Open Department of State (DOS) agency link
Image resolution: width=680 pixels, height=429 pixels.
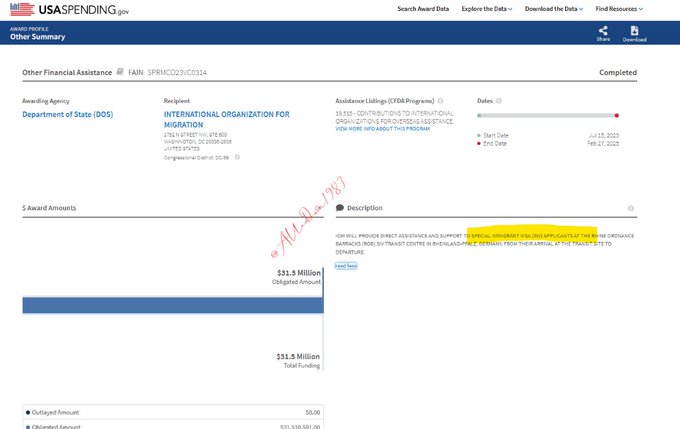point(68,114)
